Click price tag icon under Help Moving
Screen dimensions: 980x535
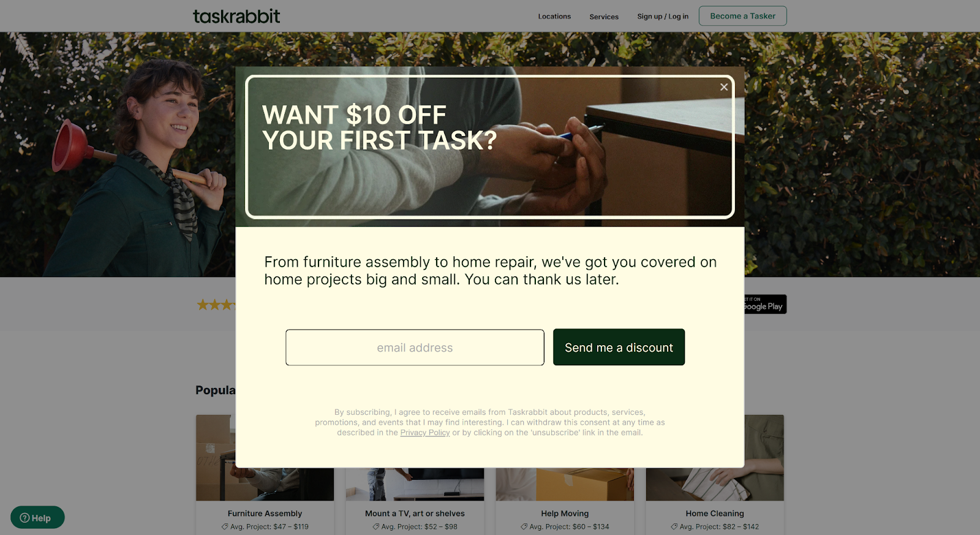[524, 526]
